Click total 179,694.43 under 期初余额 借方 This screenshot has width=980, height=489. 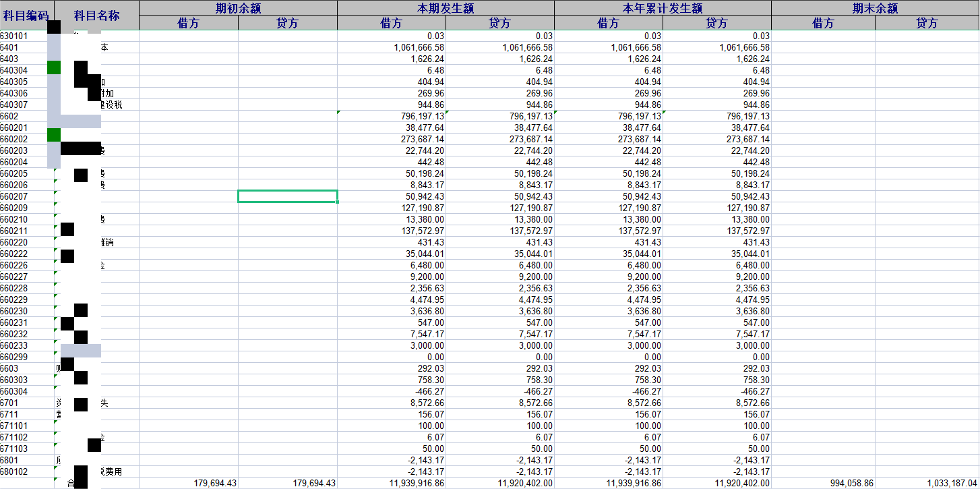tap(215, 483)
